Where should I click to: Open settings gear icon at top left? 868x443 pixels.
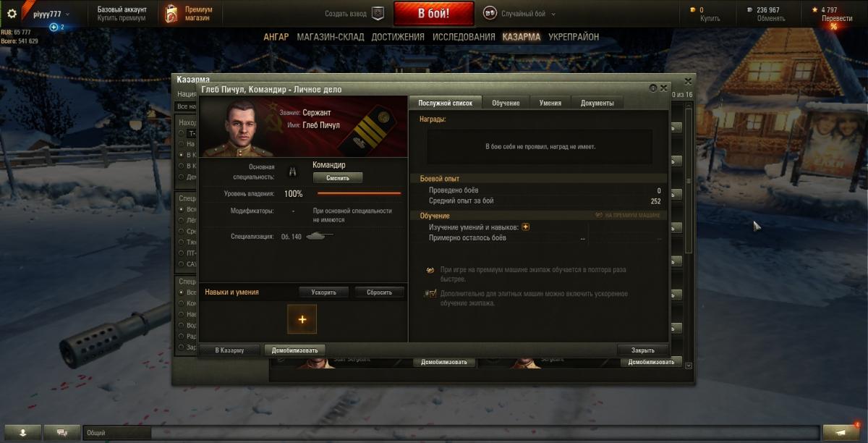pyautogui.click(x=12, y=14)
